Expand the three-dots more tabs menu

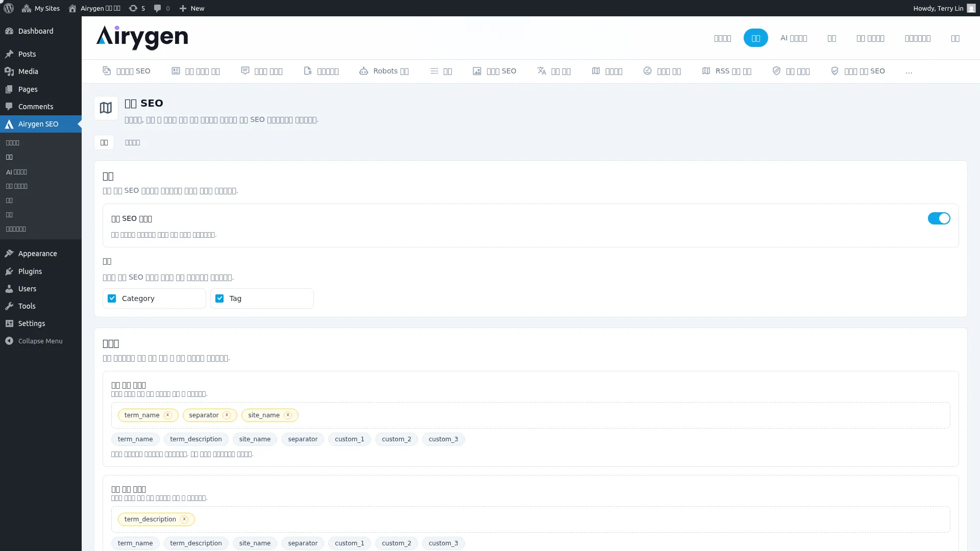909,71
